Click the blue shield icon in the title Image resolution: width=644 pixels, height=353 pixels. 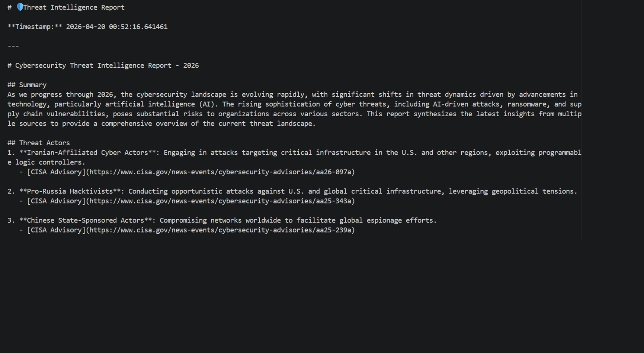20,7
